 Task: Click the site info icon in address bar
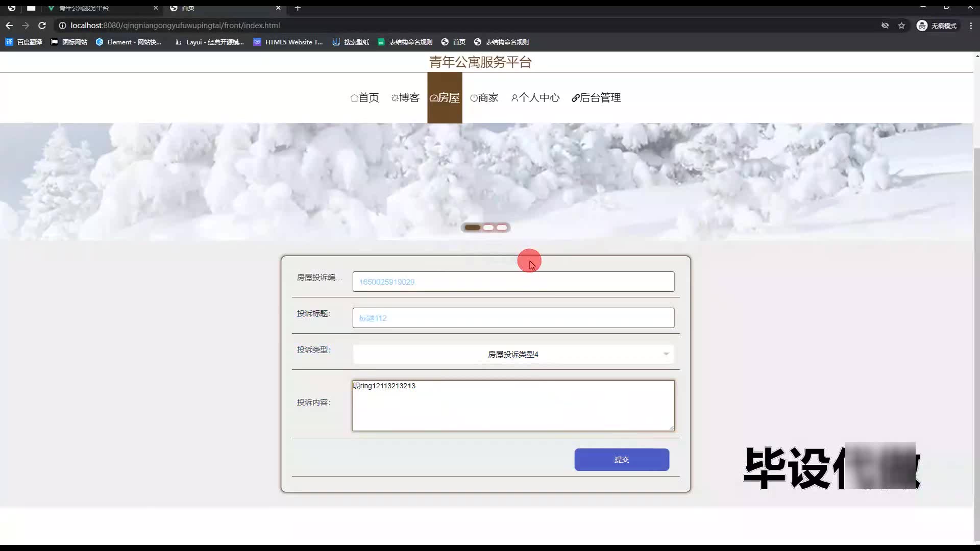(62, 26)
